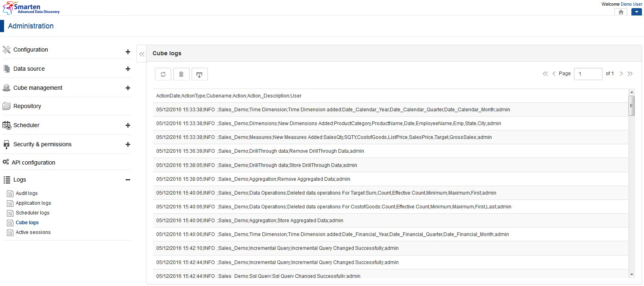Go to the last page of logs

tap(630, 74)
